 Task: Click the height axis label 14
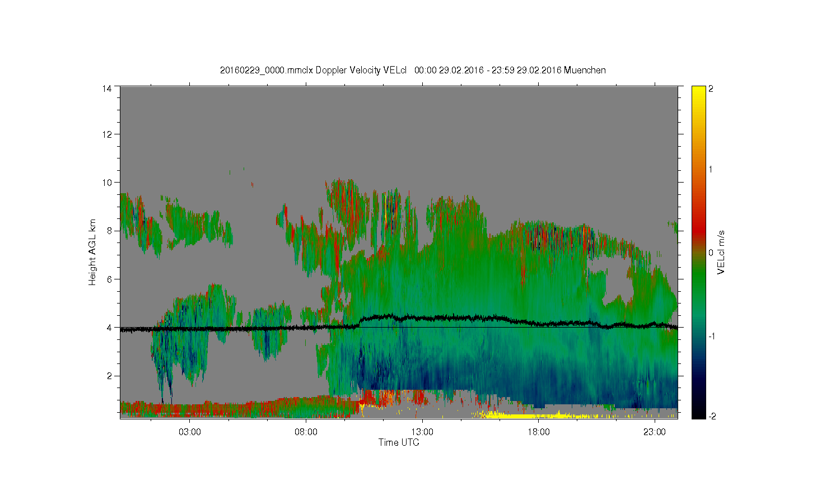point(108,88)
